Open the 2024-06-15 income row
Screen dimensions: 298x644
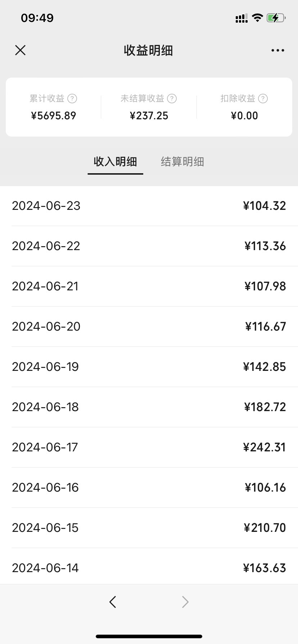tap(149, 528)
